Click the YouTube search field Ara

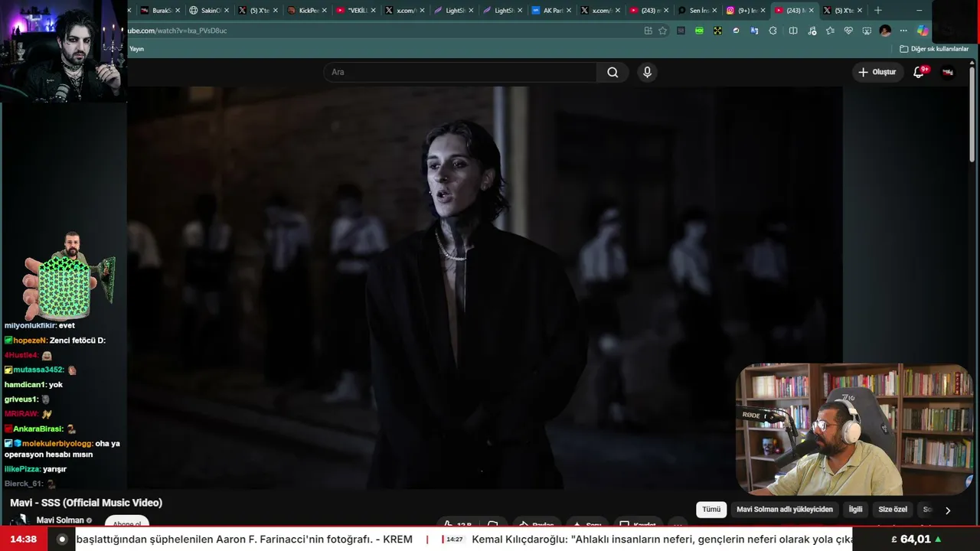click(460, 72)
